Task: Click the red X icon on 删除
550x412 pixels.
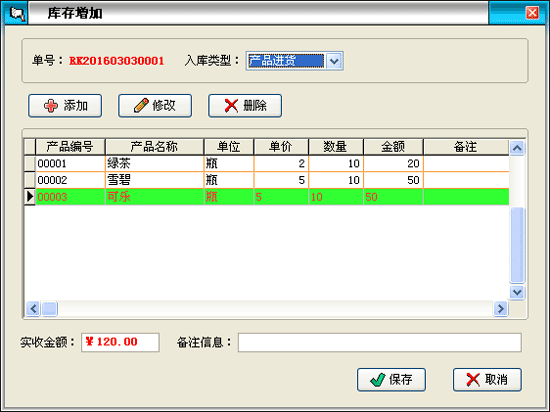Action: point(232,106)
